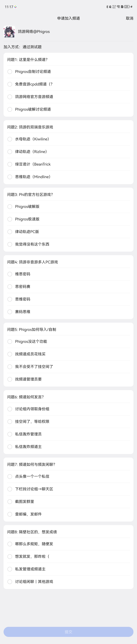The image size is (137, 644).
Task: Select Phigros自制讨论频道 option
Action: pos(68,72)
